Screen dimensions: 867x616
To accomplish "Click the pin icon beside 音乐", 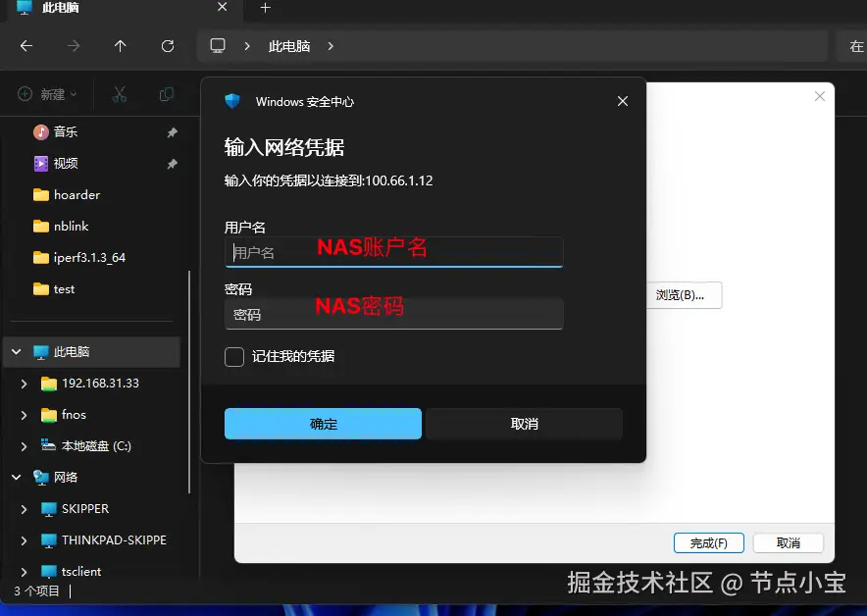I will (x=172, y=132).
